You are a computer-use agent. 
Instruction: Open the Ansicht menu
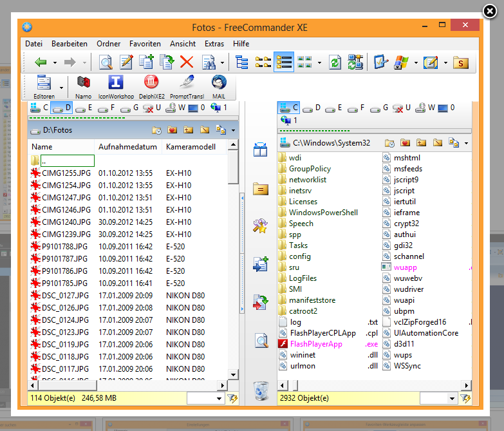coord(183,44)
